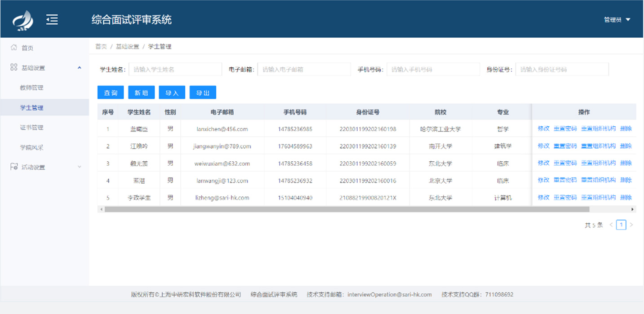Click the scrollbar right arrow
This screenshot has width=644, height=314.
pyautogui.click(x=633, y=209)
